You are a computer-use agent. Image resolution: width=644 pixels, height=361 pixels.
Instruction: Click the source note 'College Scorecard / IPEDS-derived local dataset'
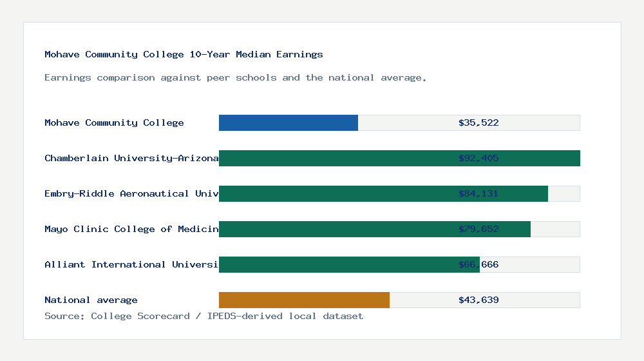point(227,316)
